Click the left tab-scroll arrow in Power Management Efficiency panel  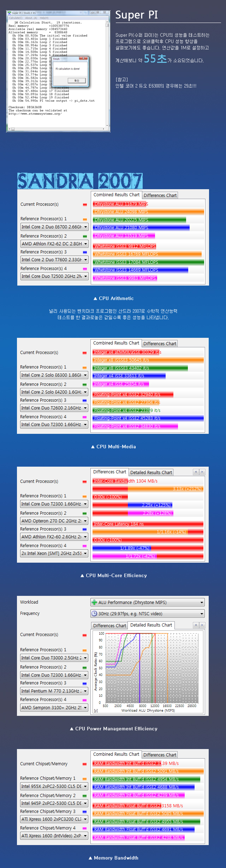pyautogui.click(x=196, y=625)
